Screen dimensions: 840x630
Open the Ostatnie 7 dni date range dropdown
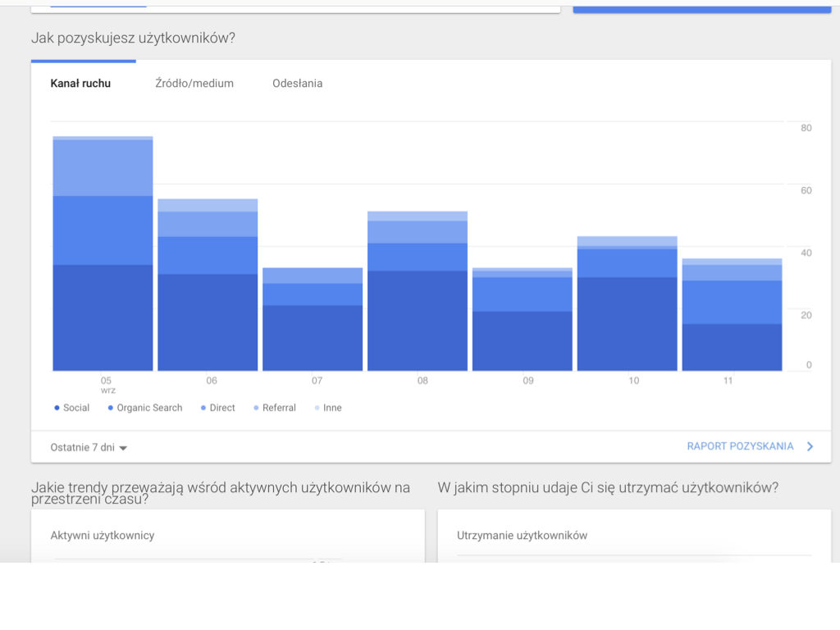pos(89,447)
